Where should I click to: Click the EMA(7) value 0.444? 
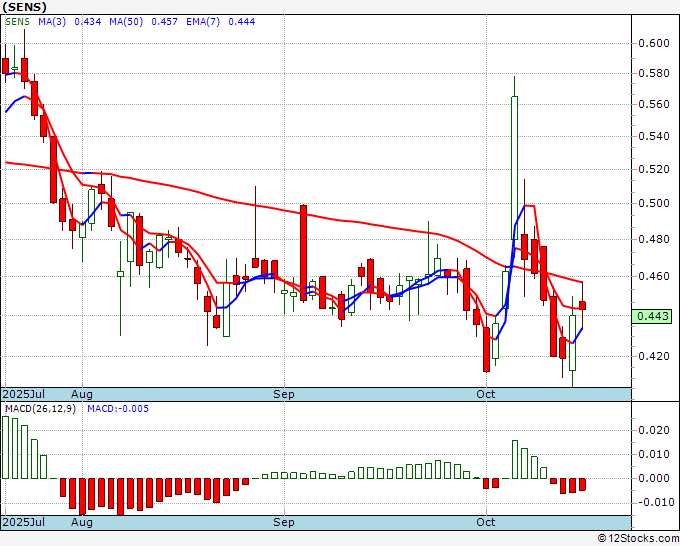pos(242,22)
